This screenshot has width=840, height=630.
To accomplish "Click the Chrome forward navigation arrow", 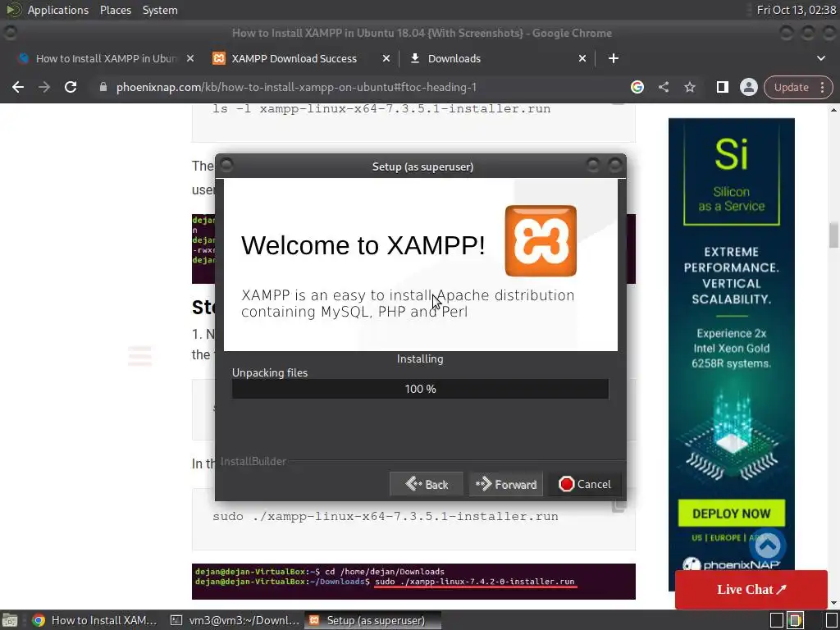I will click(x=44, y=87).
